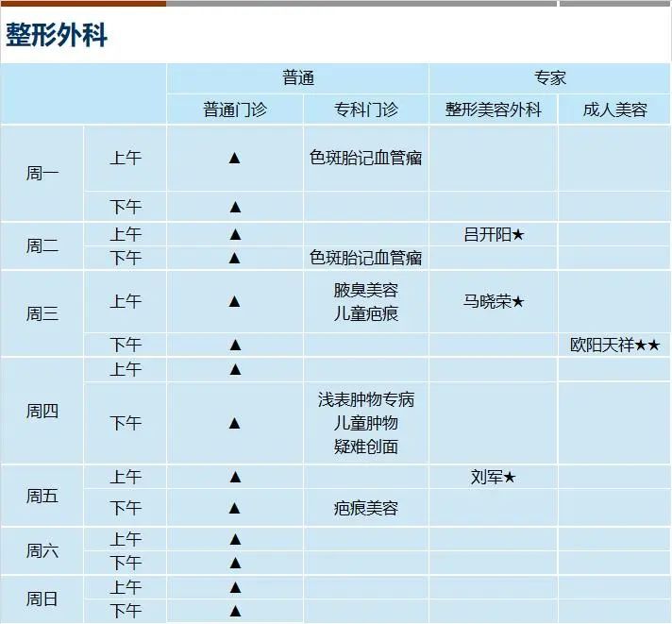Click the 疑难创面 clinic entry

pos(366,447)
